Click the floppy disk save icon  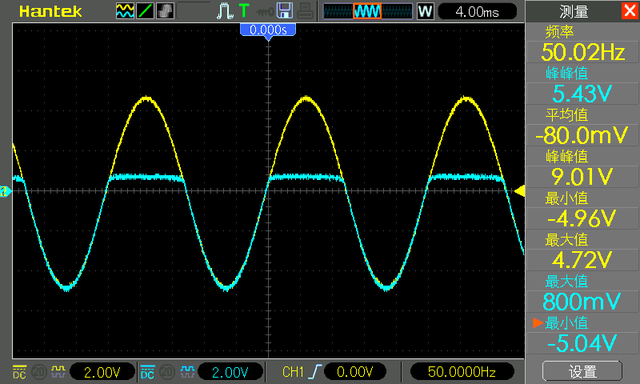(284, 11)
